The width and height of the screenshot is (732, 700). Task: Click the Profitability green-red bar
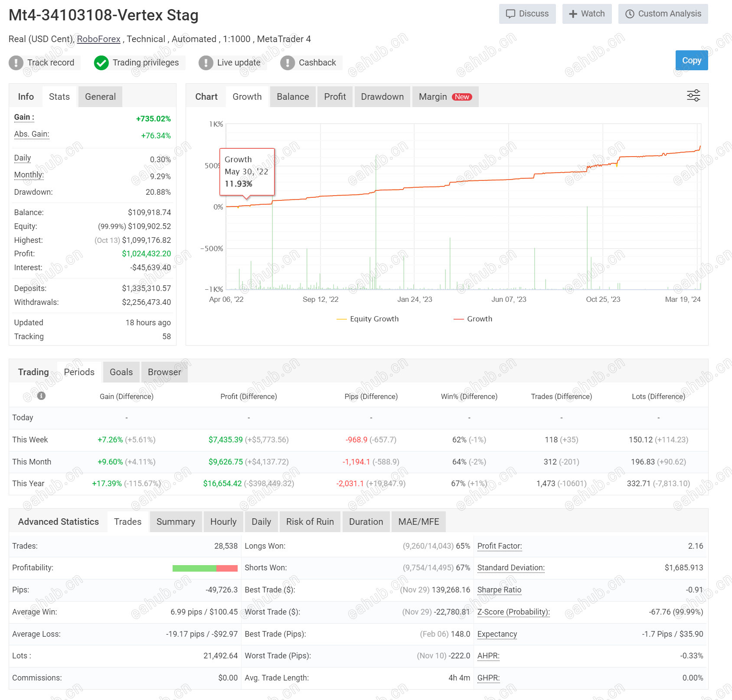[x=205, y=568]
